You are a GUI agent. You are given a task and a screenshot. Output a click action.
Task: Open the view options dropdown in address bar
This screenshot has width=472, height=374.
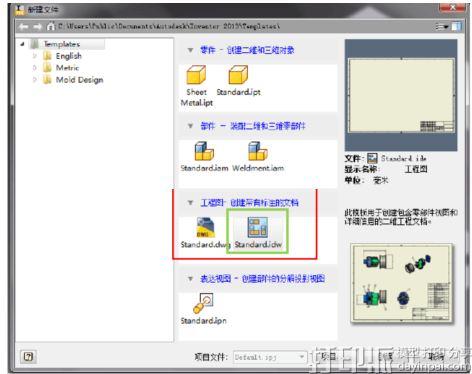tap(442, 26)
